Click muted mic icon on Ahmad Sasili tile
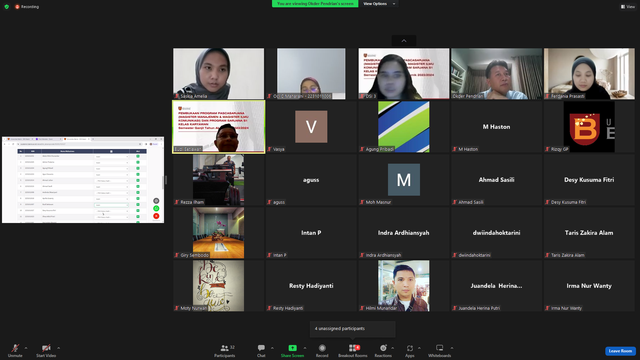This screenshot has width=640, height=360. pyautogui.click(x=455, y=202)
